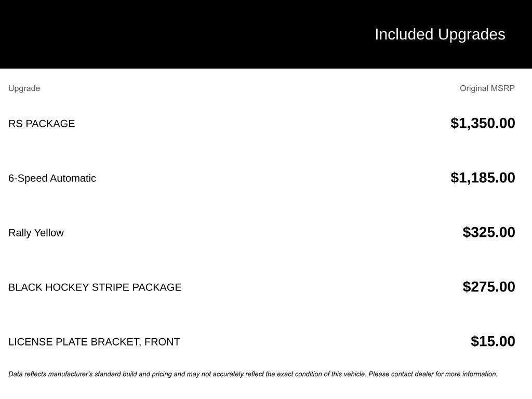Click the $325.00 price value
The width and height of the screenshot is (532, 399).
pyautogui.click(x=489, y=232)
